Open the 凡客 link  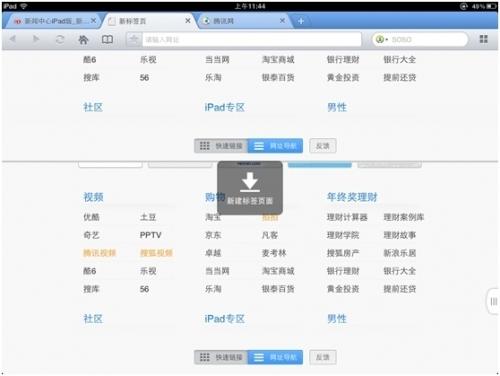click(270, 235)
